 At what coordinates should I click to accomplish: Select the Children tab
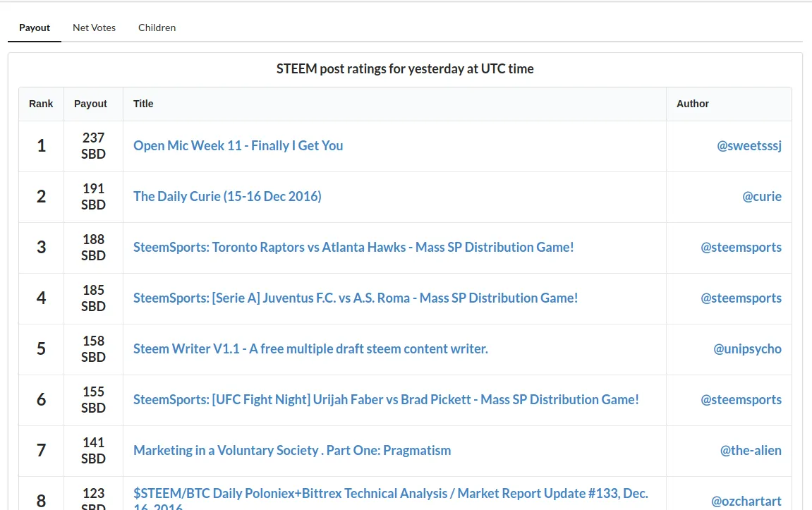click(157, 28)
